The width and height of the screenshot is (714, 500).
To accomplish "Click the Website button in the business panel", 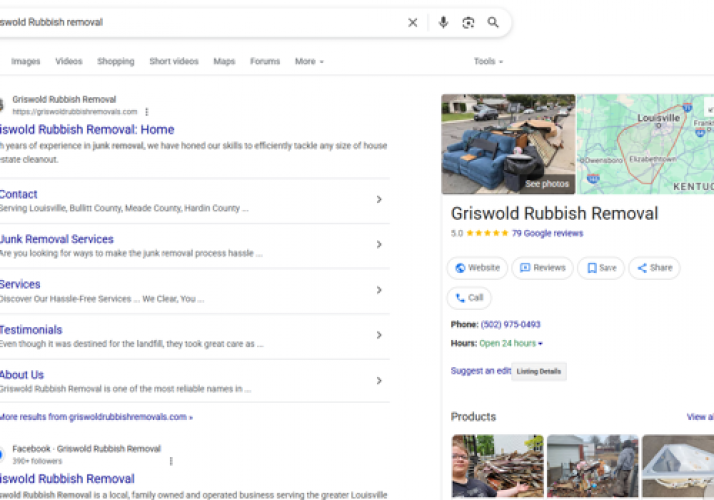I will point(477,268).
